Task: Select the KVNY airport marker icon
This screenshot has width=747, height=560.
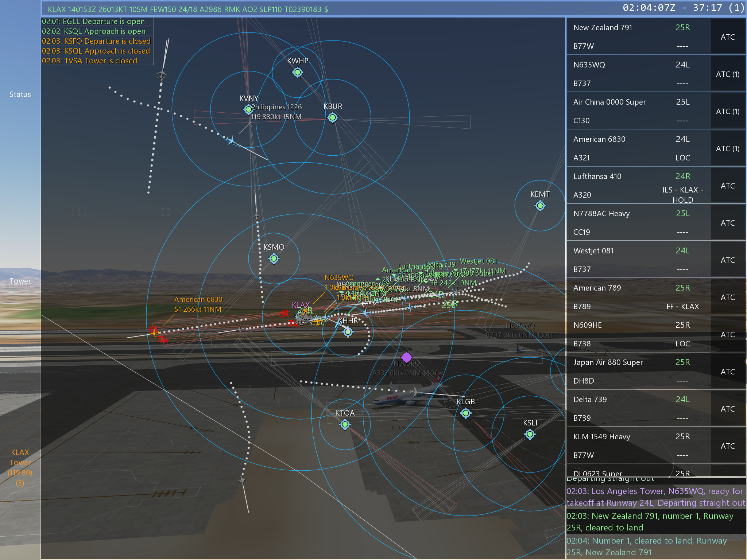Action: coord(248,109)
